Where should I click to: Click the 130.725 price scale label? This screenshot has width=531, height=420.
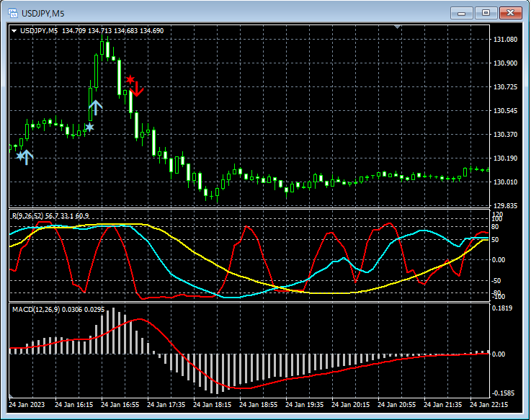pos(505,87)
